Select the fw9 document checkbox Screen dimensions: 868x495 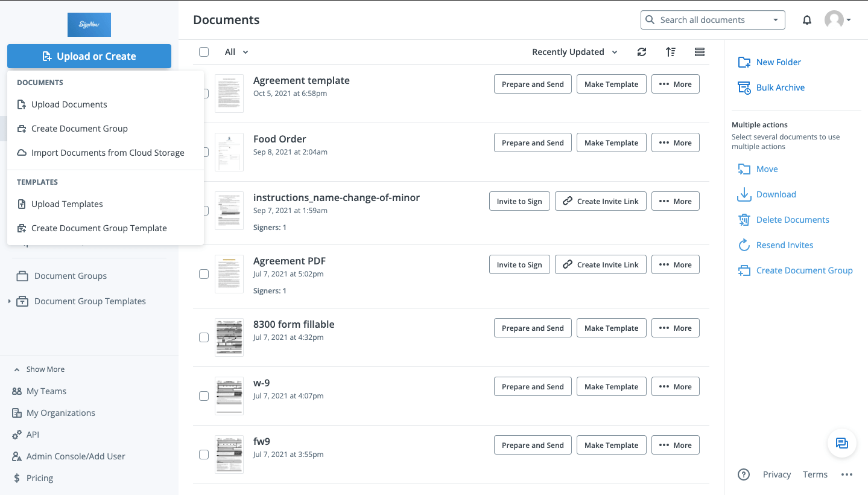click(204, 455)
